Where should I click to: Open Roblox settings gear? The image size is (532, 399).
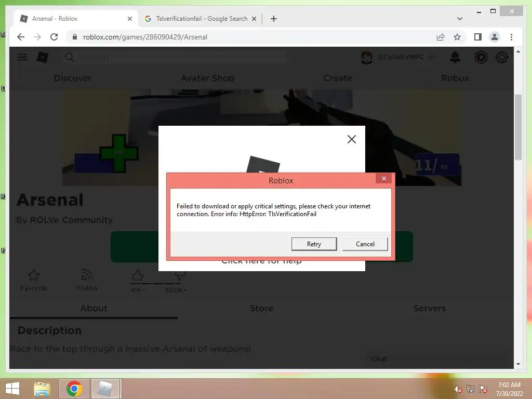pos(502,57)
